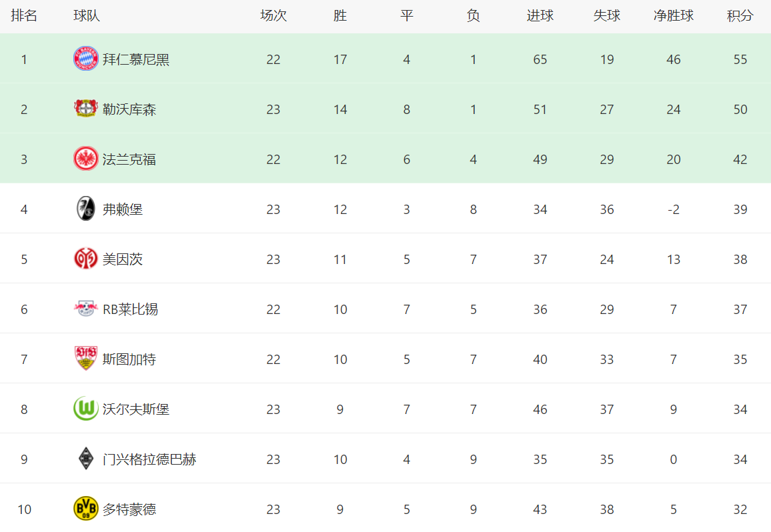Click the 场次 column header
Viewport: 771px width, 532px height.
coord(273,16)
